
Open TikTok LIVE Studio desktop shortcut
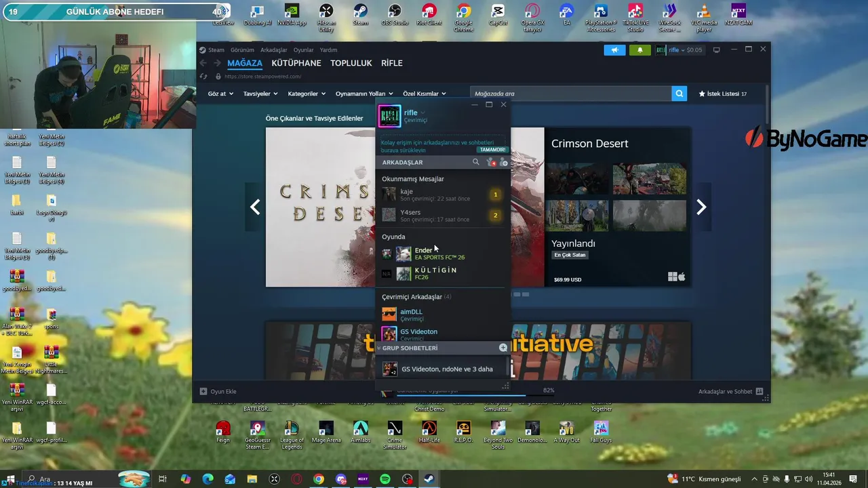635,18
